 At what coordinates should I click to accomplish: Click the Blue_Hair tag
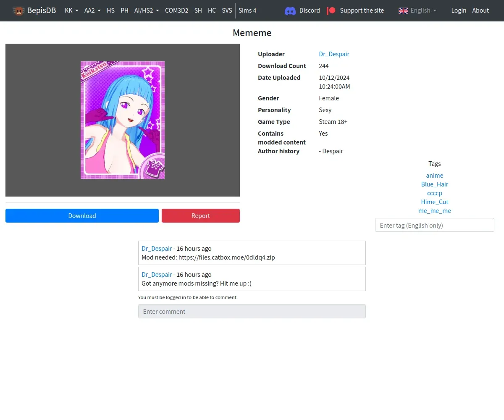pyautogui.click(x=435, y=184)
